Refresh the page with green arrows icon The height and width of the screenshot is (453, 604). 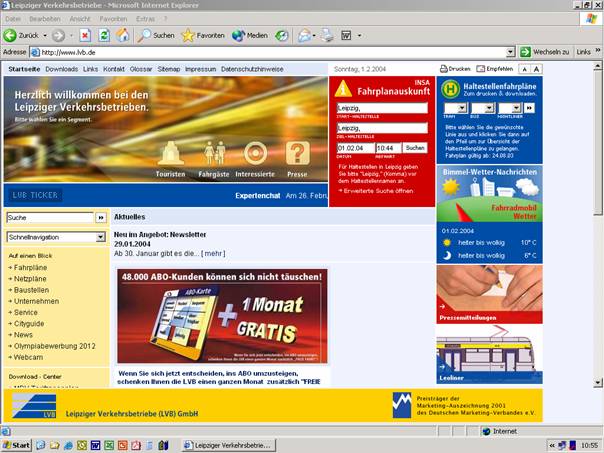coord(104,36)
